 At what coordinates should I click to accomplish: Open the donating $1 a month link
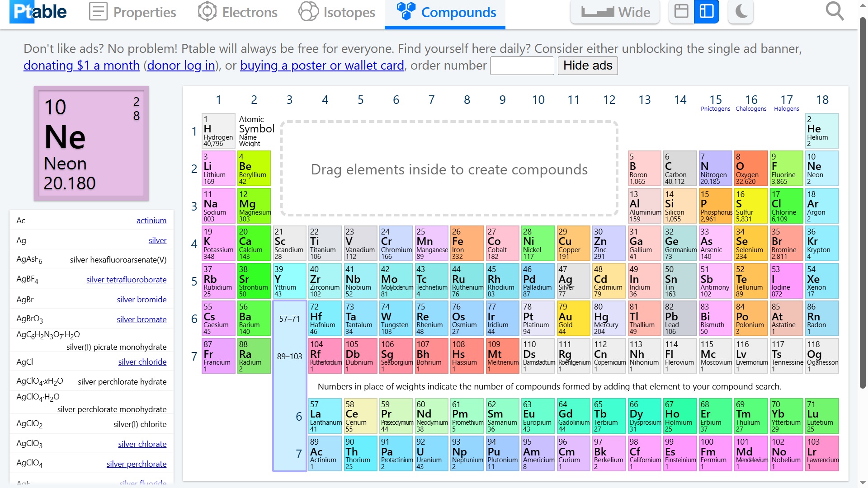click(x=81, y=66)
